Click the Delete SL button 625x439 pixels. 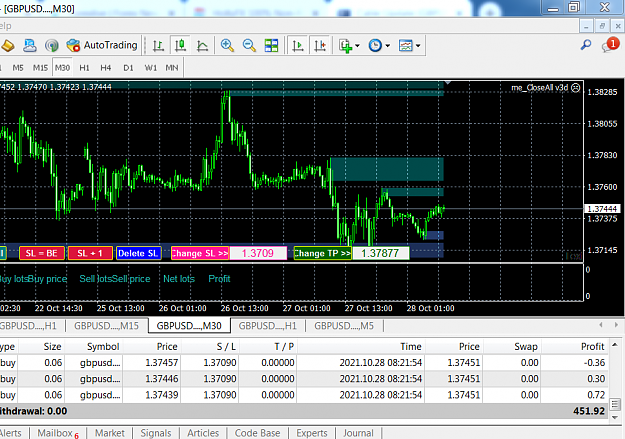pyautogui.click(x=138, y=253)
